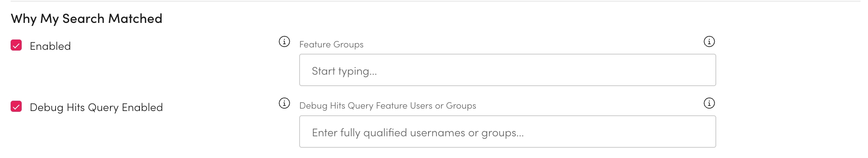Turn off the debug hits query option
Image resolution: width=868 pixels, height=158 pixels.
pyautogui.click(x=16, y=107)
